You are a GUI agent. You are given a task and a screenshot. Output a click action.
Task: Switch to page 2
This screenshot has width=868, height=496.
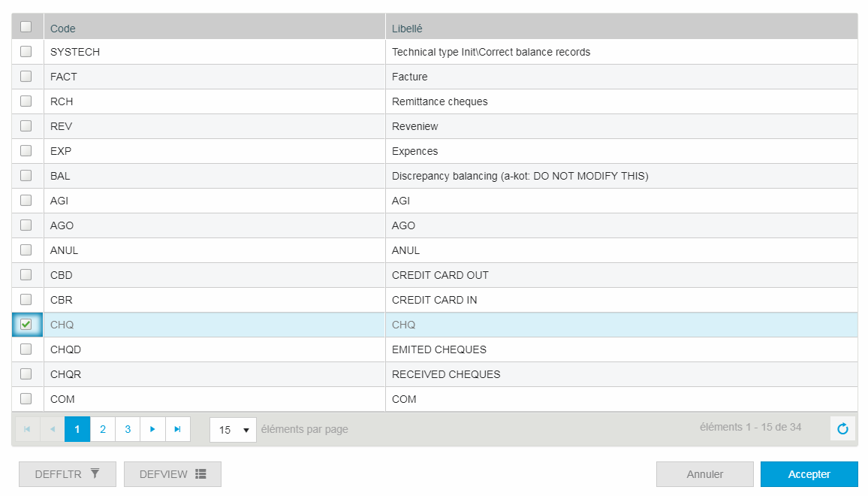[x=103, y=429]
